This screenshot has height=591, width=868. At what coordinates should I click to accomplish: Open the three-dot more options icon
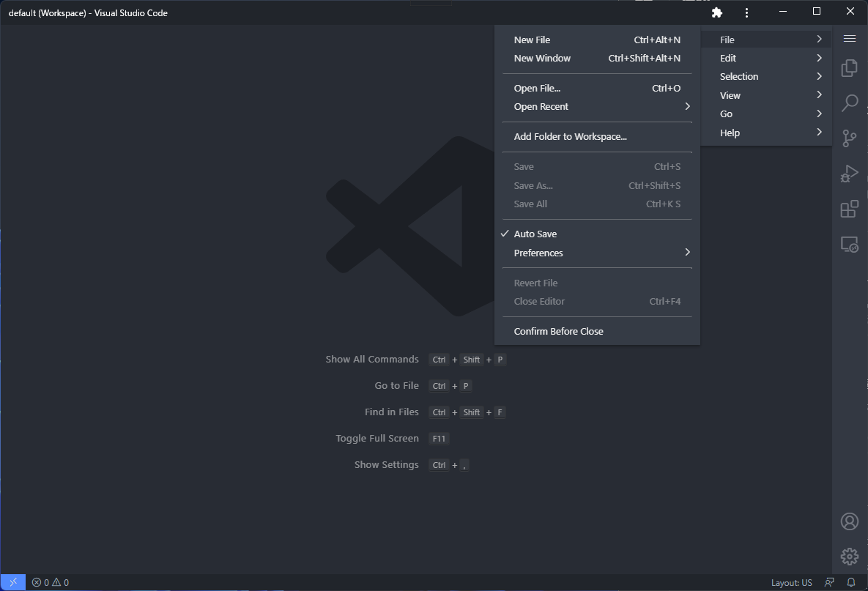coord(746,12)
